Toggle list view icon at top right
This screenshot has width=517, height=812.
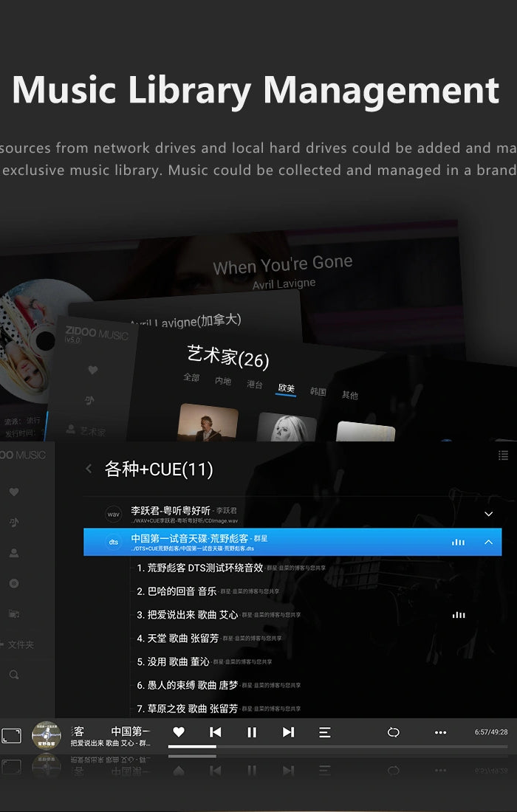503,455
